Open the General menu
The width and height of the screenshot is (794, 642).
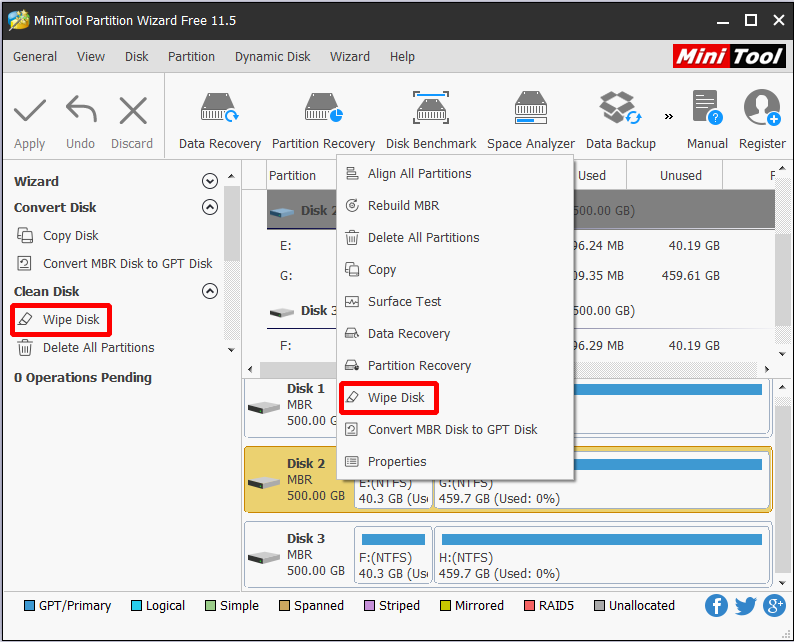click(35, 57)
